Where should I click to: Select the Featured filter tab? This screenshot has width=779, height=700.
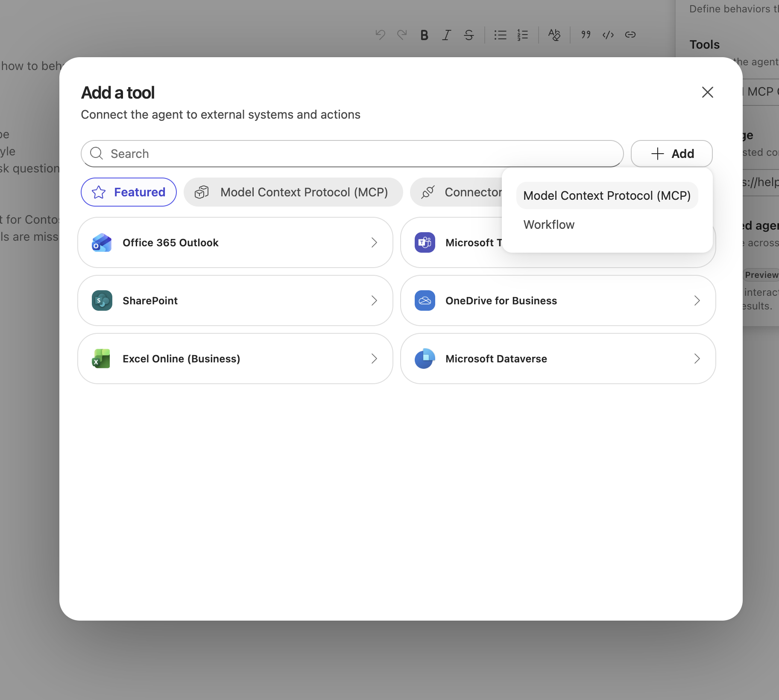pyautogui.click(x=129, y=192)
